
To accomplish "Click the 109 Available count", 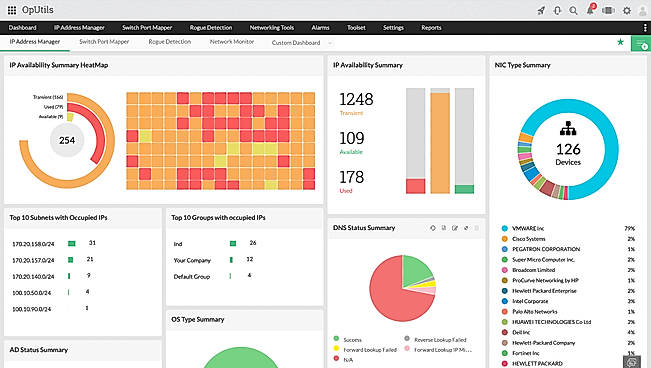I will tap(352, 138).
